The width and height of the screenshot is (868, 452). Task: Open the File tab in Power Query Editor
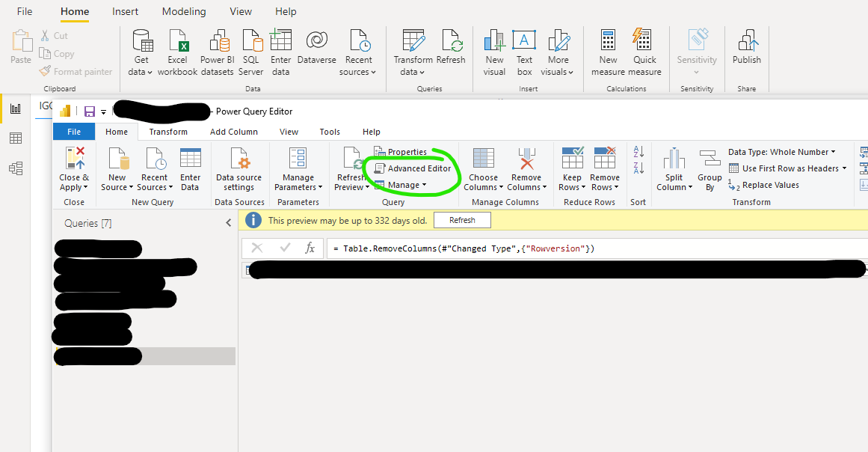[74, 132]
